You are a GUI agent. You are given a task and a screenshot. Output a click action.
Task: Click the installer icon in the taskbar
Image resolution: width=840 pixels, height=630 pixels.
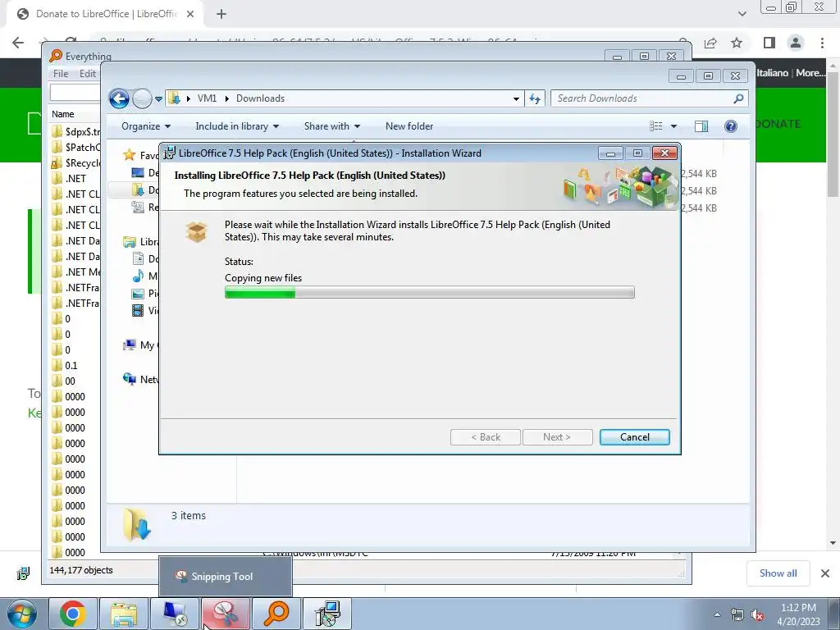click(x=327, y=614)
